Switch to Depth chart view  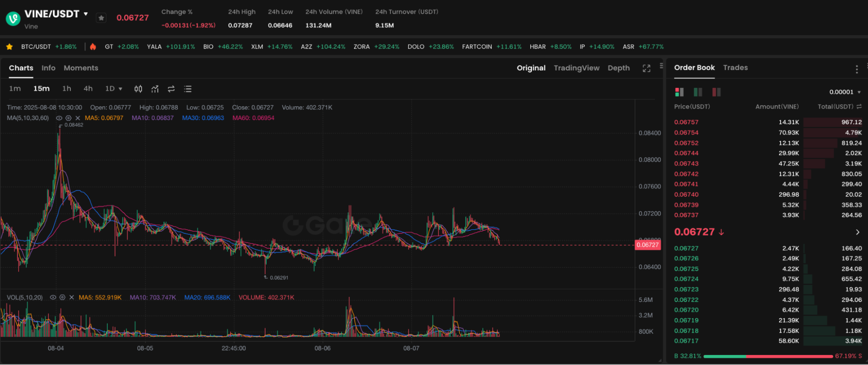(618, 68)
